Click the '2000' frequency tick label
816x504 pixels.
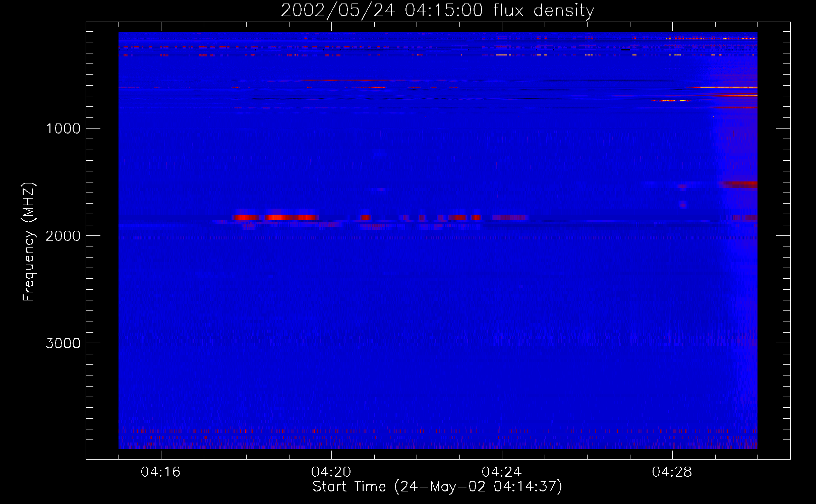(63, 235)
